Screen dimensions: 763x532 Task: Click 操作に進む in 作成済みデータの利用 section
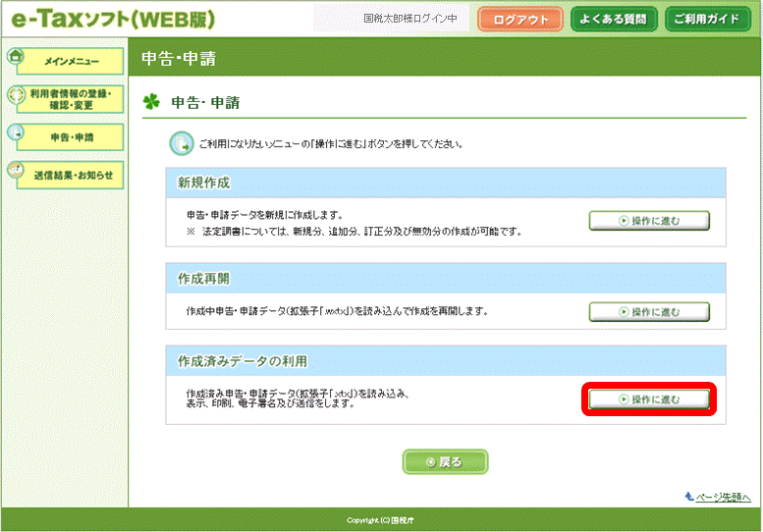(649, 399)
